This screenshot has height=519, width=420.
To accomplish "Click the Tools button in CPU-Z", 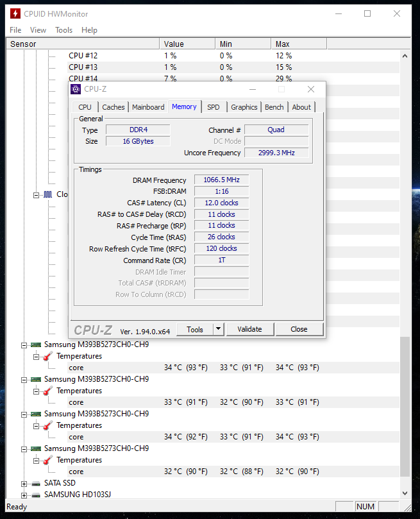I will pos(195,329).
